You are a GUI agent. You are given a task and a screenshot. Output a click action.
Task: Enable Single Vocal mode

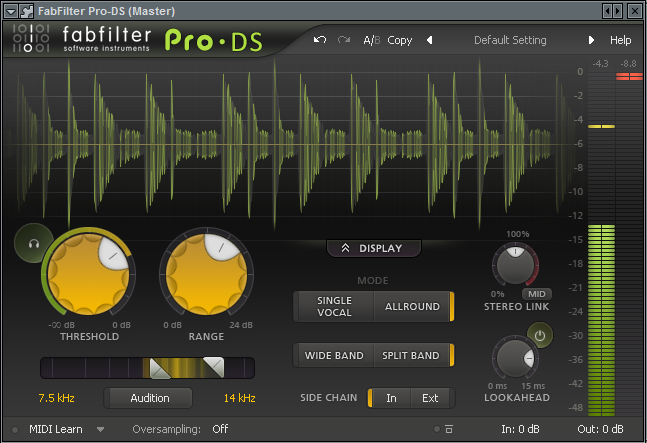[334, 307]
